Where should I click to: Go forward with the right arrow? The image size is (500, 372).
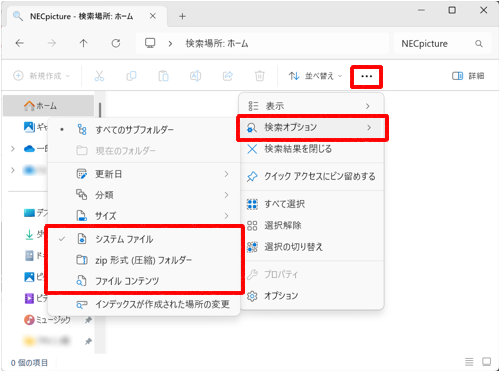click(51, 43)
